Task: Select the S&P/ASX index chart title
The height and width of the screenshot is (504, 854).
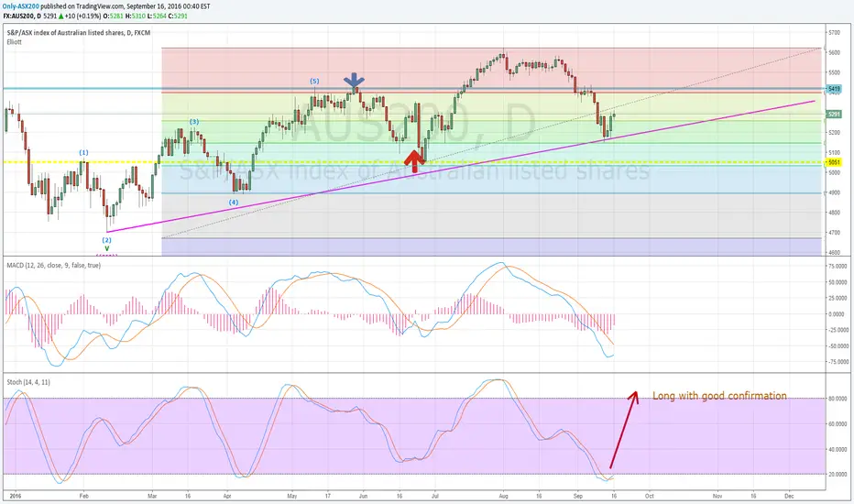Action: tap(79, 33)
